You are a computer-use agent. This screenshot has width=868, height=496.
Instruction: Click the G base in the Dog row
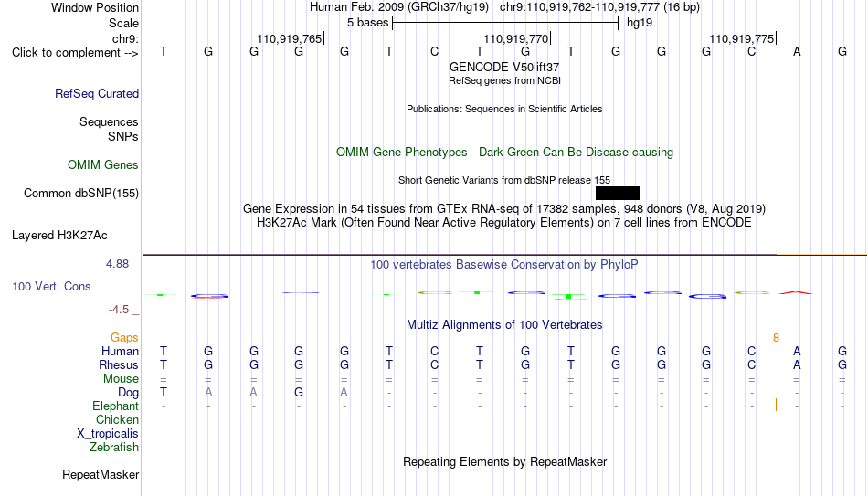click(x=299, y=393)
